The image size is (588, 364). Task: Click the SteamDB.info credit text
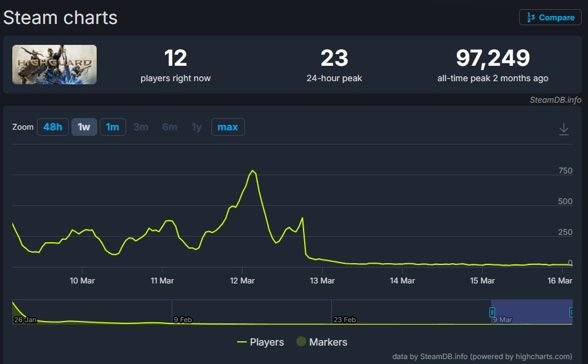coord(555,100)
